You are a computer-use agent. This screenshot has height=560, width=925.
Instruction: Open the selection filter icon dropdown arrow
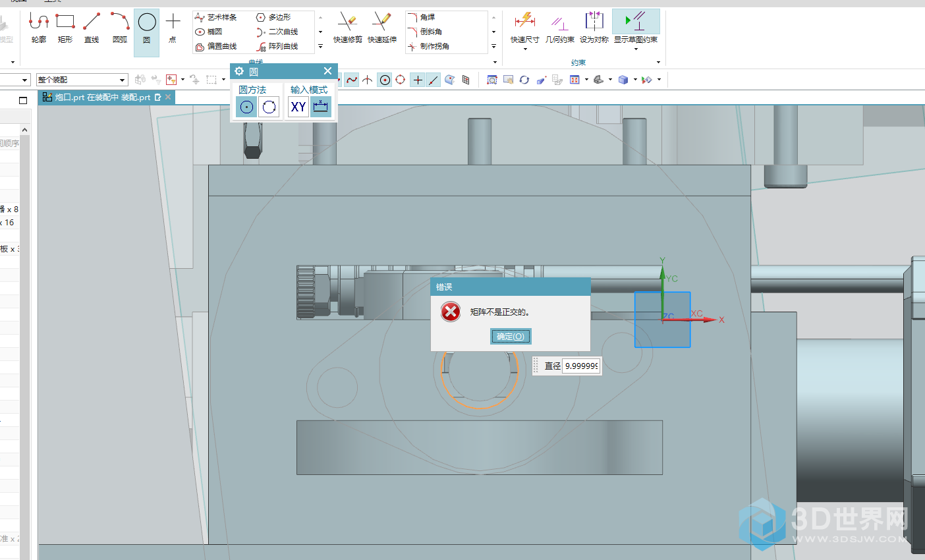point(182,80)
